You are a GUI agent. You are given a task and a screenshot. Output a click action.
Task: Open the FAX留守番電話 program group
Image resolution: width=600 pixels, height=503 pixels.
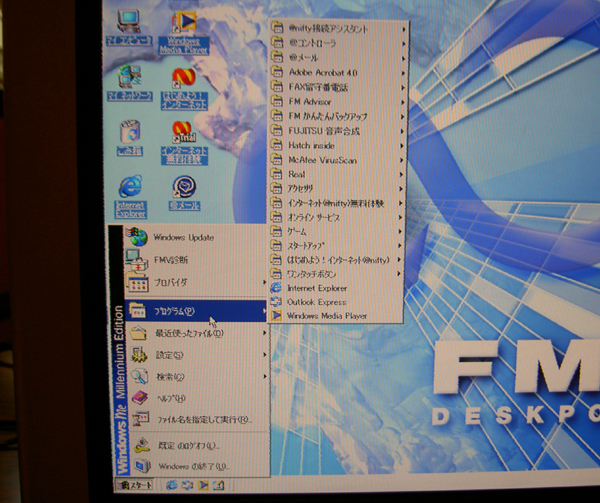tap(338, 87)
